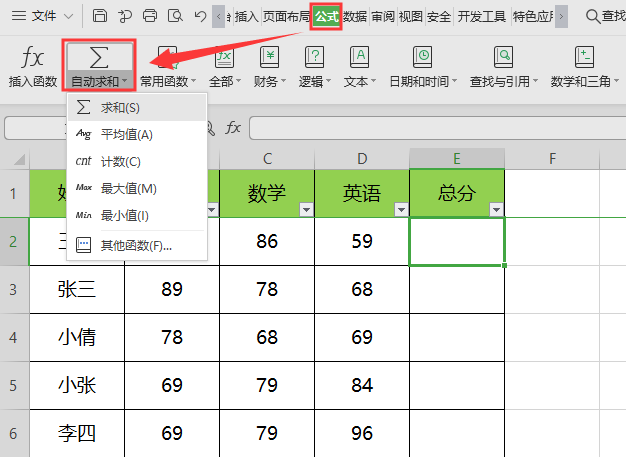This screenshot has height=457, width=626.
Task: Open print preview icon
Action: click(175, 16)
